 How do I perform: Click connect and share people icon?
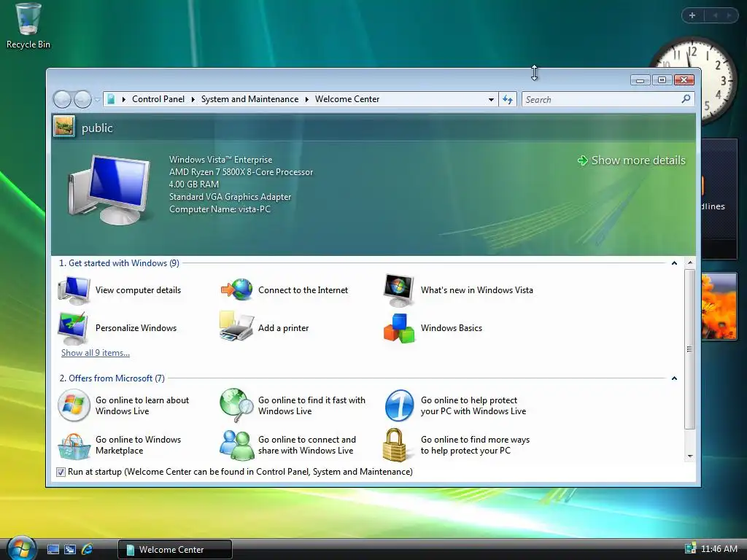click(237, 446)
